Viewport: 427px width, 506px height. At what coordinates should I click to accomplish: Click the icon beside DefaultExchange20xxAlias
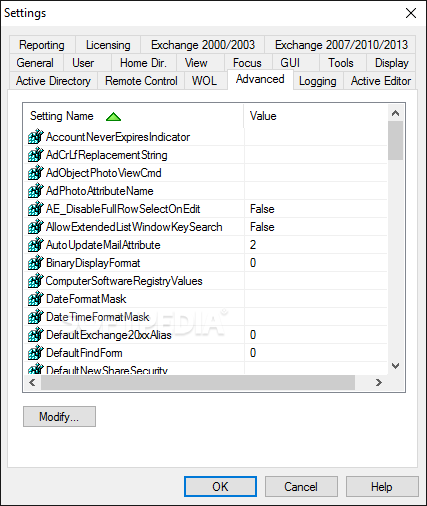click(x=35, y=335)
